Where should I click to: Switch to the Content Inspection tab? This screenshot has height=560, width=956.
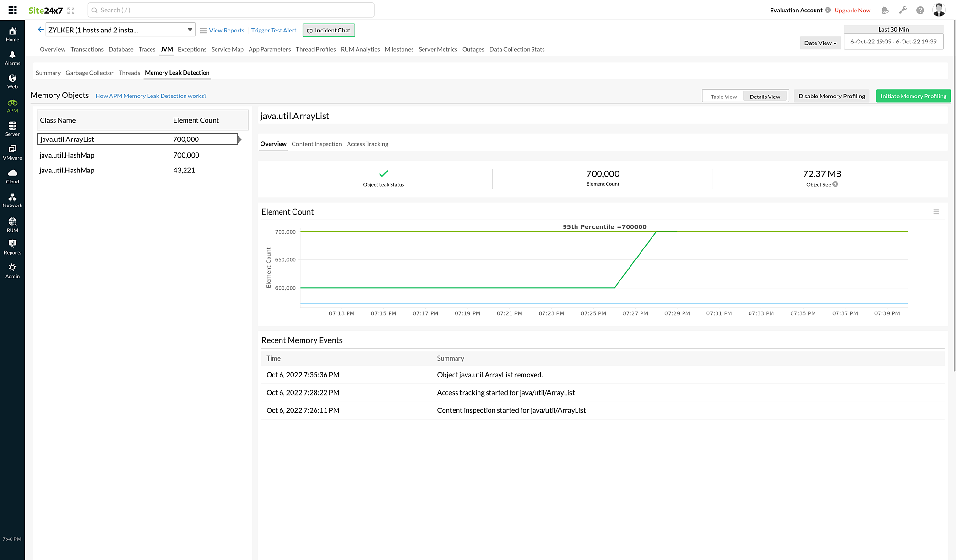click(x=316, y=144)
